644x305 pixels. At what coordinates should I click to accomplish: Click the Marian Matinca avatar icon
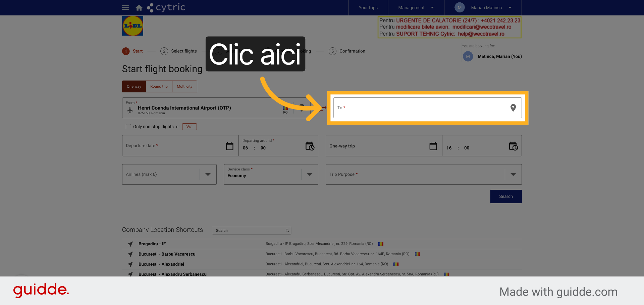point(460,7)
